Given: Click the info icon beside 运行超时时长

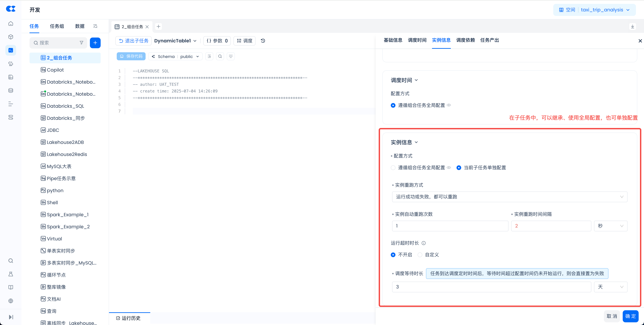Looking at the screenshot, I should pyautogui.click(x=423, y=243).
